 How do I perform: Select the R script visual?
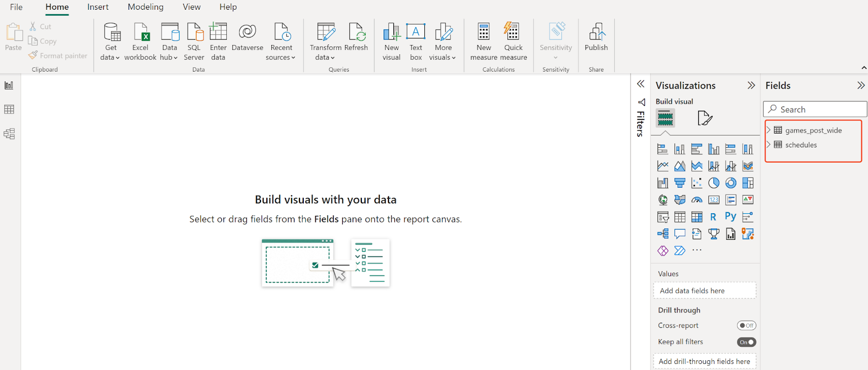pyautogui.click(x=714, y=217)
